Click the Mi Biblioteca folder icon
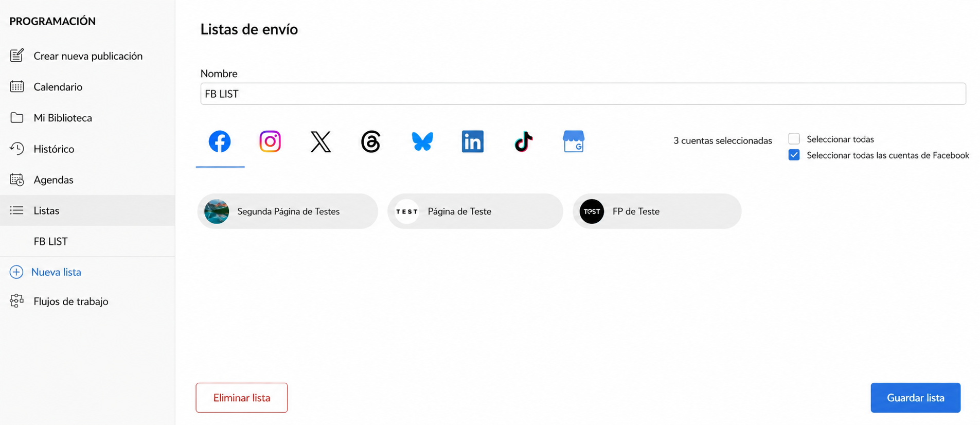This screenshot has height=425, width=980. pyautogui.click(x=17, y=118)
